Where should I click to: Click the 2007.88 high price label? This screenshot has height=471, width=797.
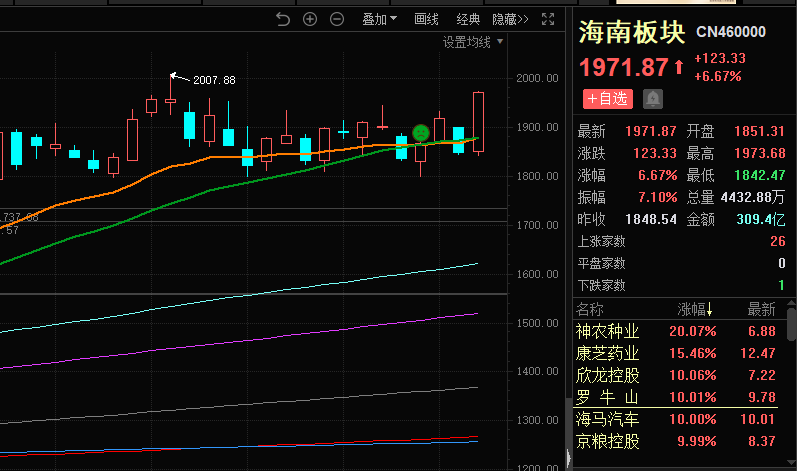(x=214, y=80)
